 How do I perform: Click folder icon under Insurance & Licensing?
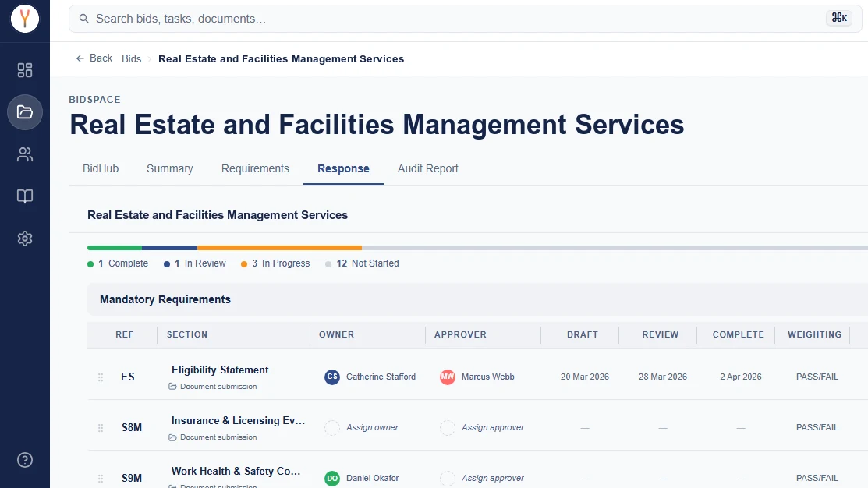[x=172, y=437]
